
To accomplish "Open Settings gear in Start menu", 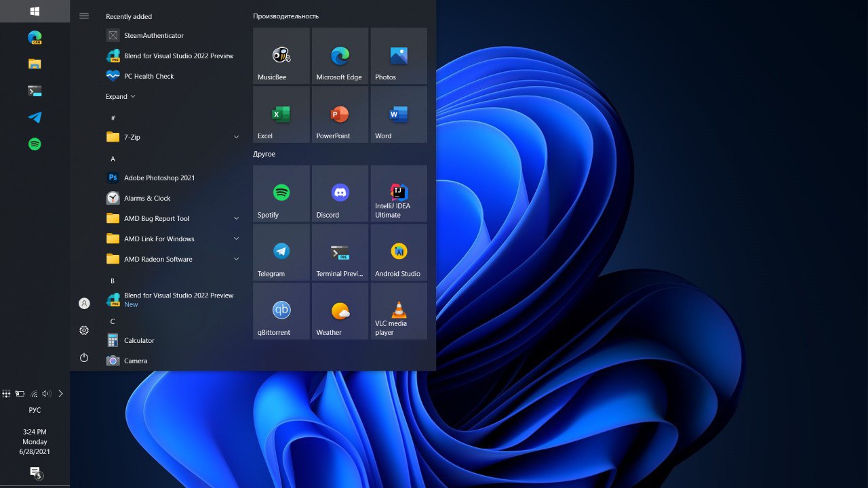I will click(x=84, y=330).
